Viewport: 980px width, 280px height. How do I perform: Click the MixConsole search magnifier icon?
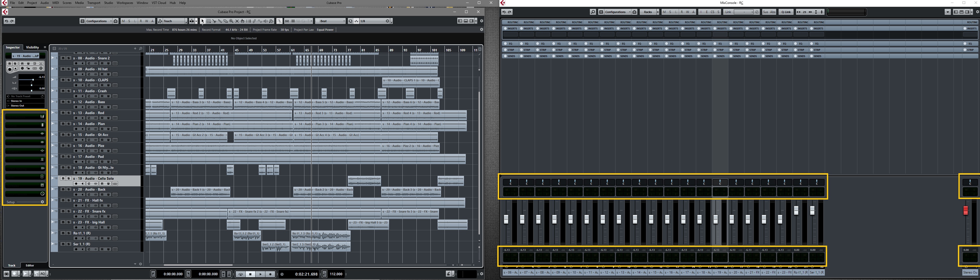(593, 12)
